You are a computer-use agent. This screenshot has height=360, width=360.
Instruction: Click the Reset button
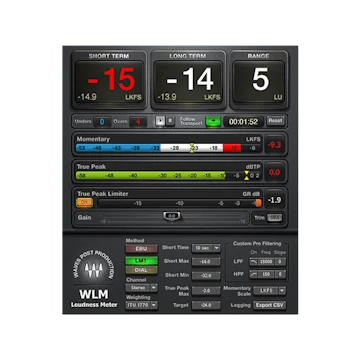coord(275,121)
